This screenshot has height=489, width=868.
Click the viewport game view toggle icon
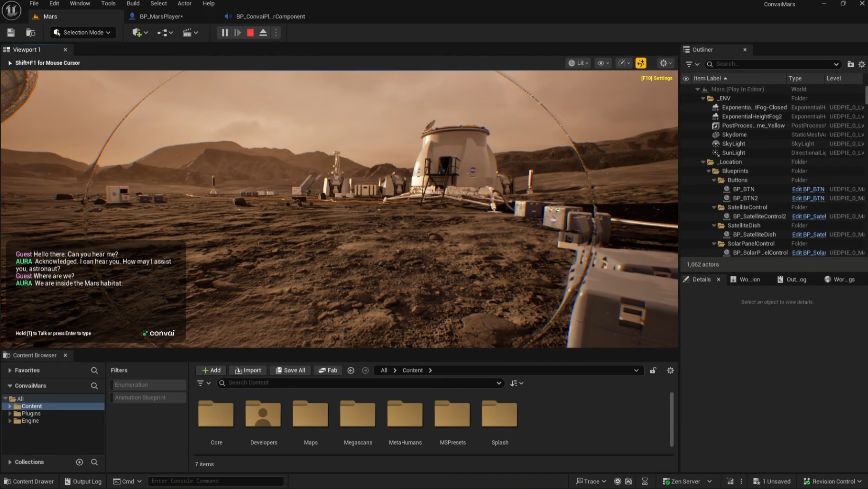[641, 63]
